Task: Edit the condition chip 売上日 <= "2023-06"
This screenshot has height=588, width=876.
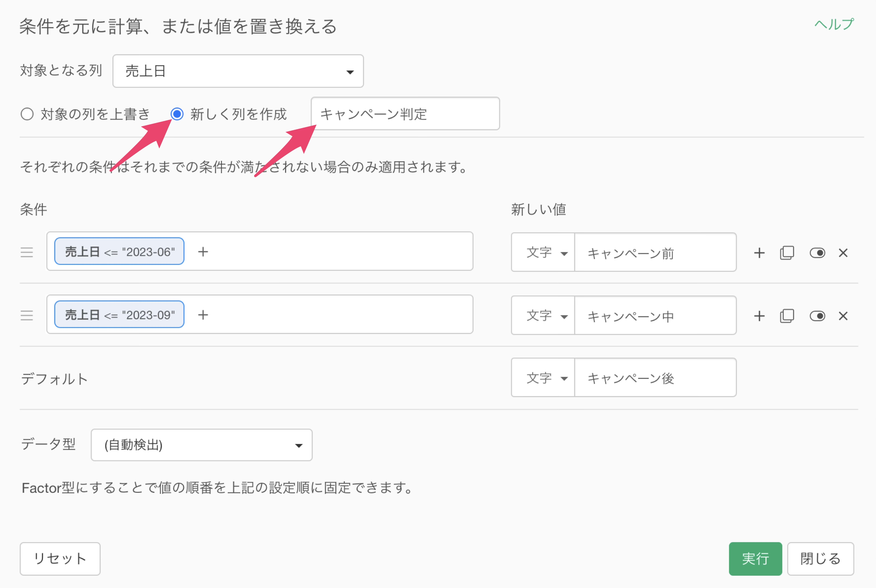Action: click(x=119, y=251)
